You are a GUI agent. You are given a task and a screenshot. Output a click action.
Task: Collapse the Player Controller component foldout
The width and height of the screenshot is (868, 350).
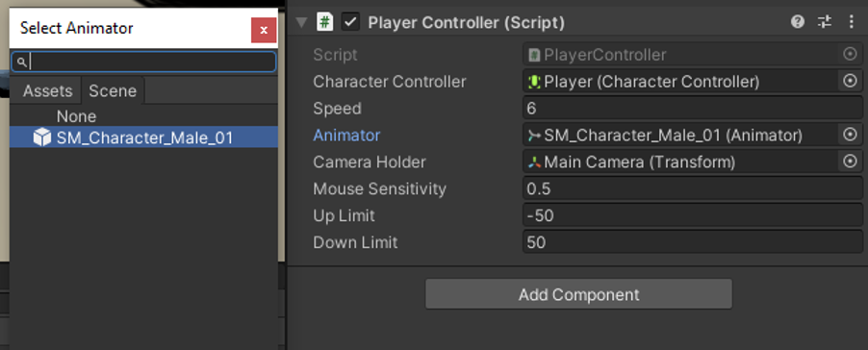click(x=301, y=23)
